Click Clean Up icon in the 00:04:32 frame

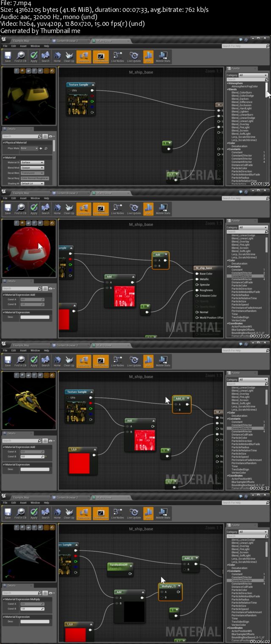(x=69, y=361)
